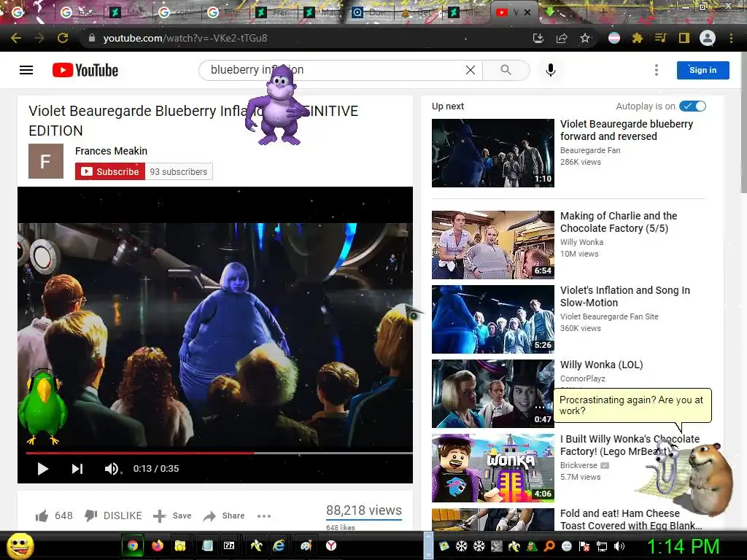This screenshot has width=747, height=560.
Task: Open the Extensions puzzle icon
Action: (x=638, y=38)
